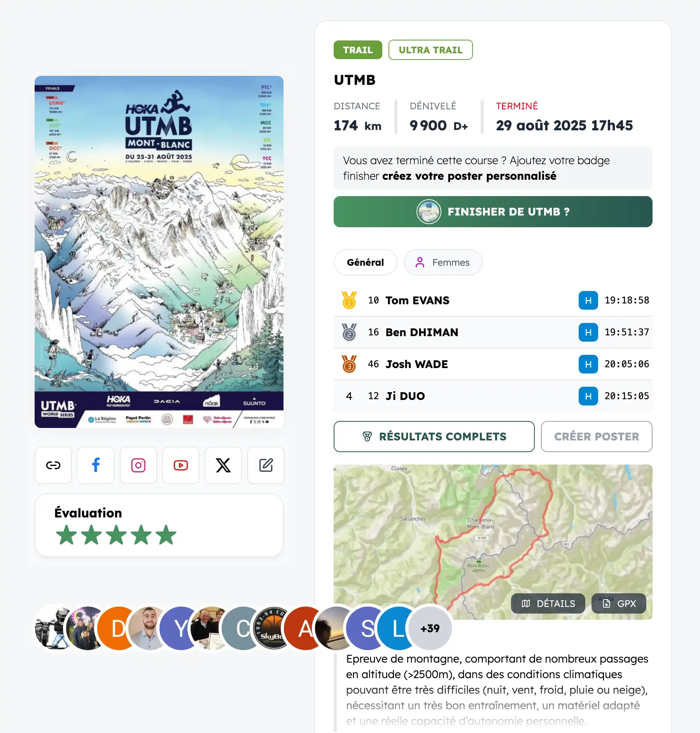Viewport: 700px width, 733px height.
Task: Click the CRÉER POSTER button
Action: (x=597, y=437)
